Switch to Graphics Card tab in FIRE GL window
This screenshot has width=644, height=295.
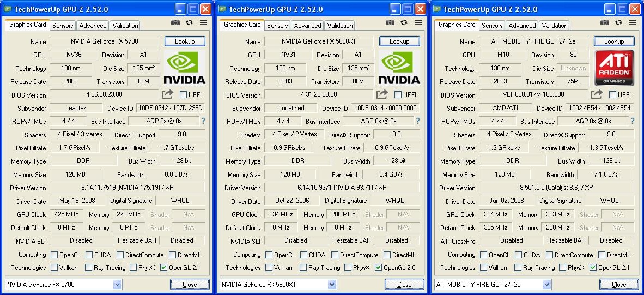coord(457,25)
